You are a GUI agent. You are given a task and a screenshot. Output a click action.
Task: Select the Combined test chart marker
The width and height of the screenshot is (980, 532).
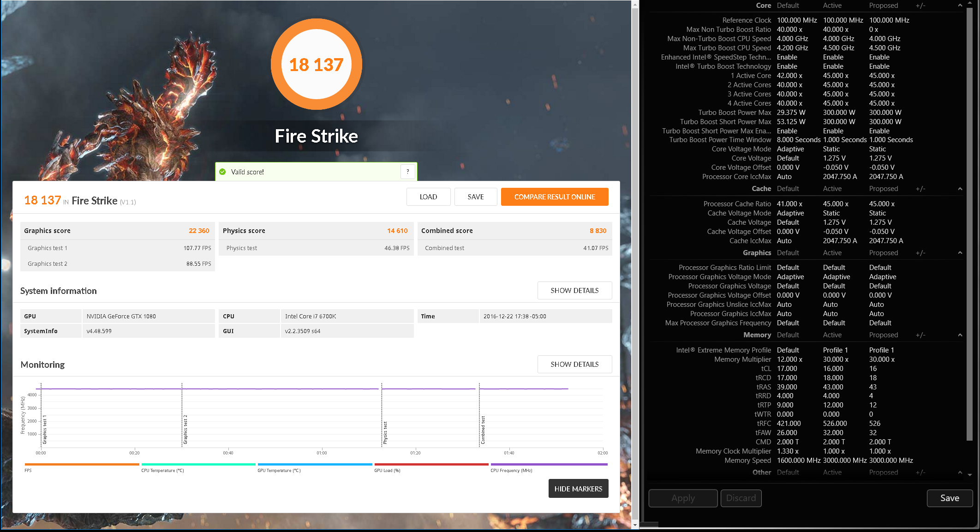(483, 430)
